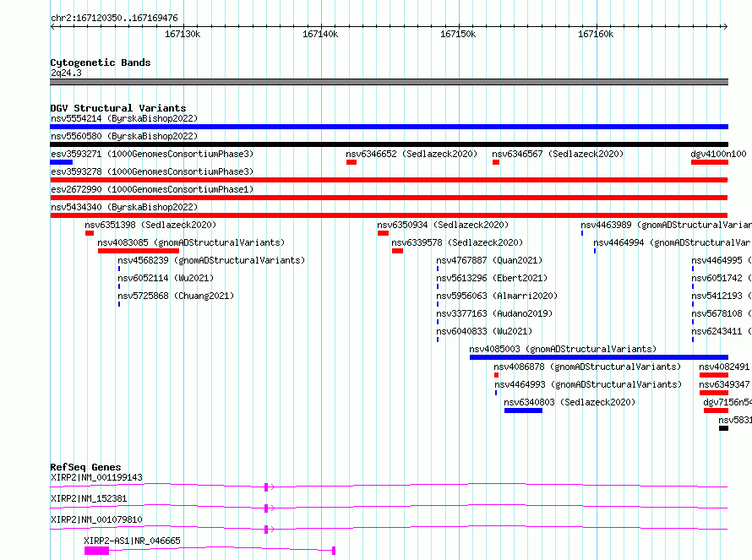Viewport: 752px width, 560px height.
Task: Click the nsv6350934 red variant marker
Action: tap(384, 233)
